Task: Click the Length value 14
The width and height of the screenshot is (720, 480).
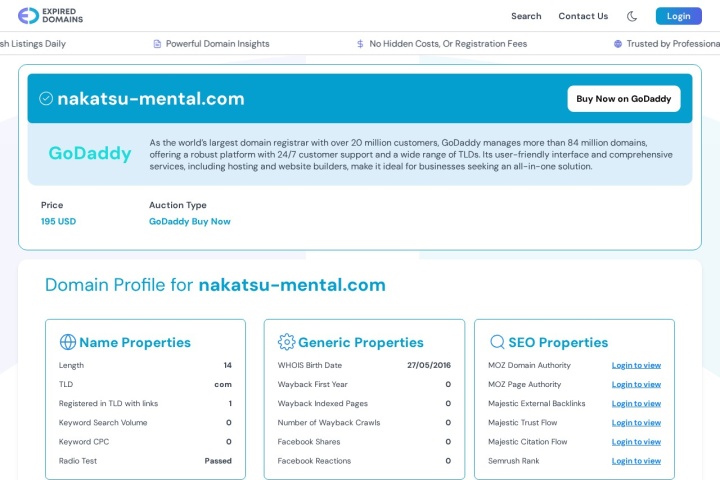Action: 227,366
